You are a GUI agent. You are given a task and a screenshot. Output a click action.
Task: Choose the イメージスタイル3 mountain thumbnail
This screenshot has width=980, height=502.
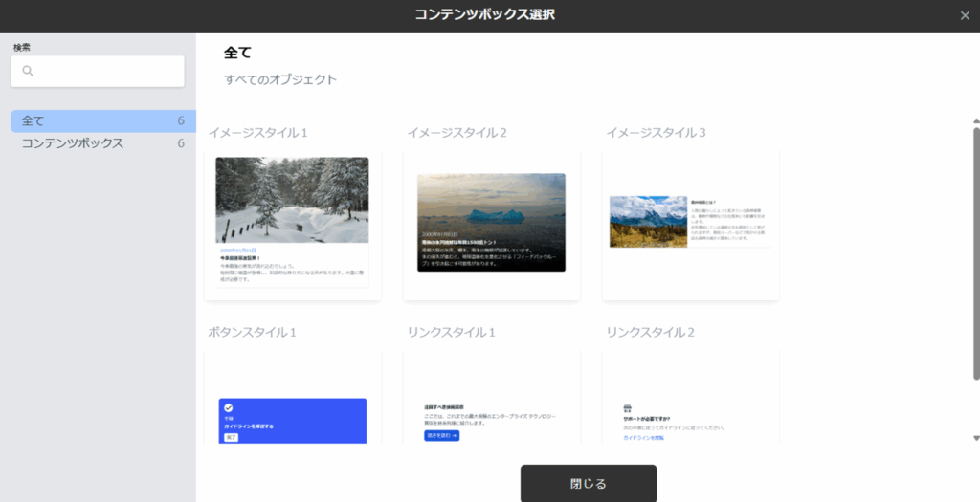point(648,222)
